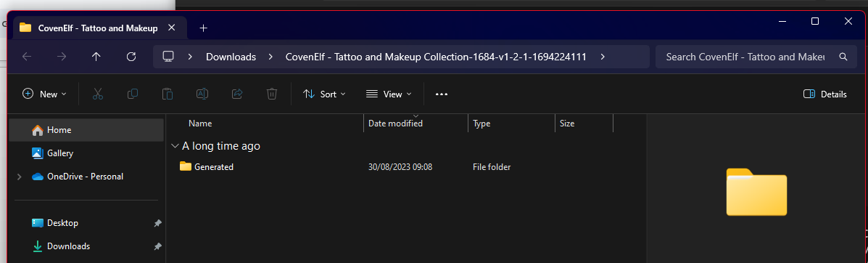This screenshot has width=868, height=263.
Task: Sort by the Date modified column header
Action: pyautogui.click(x=395, y=124)
